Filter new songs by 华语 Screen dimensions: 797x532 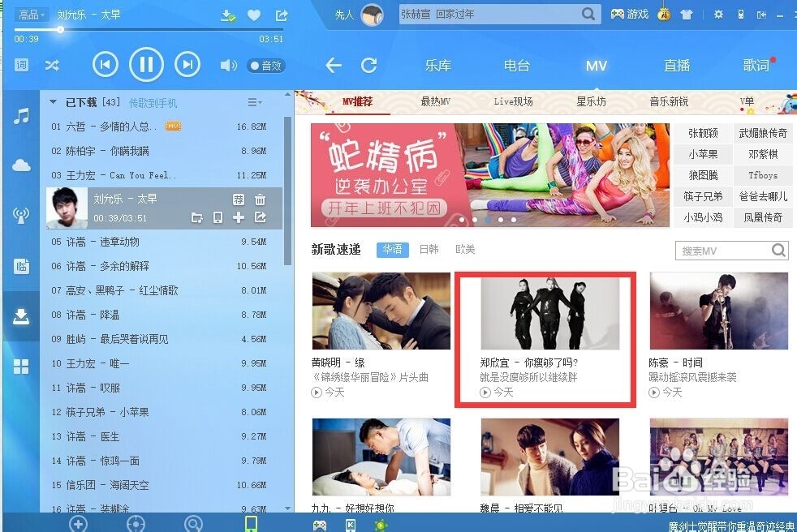click(392, 249)
